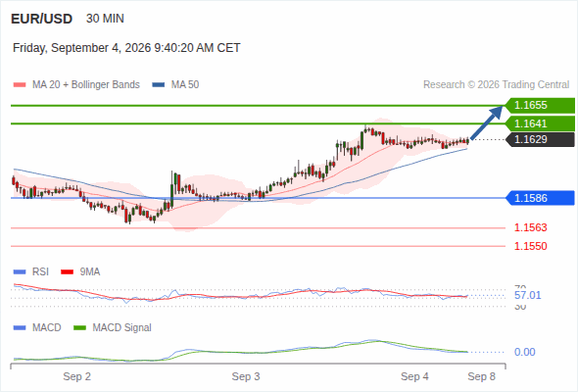This screenshot has width=578, height=392.
Task: Click the RSI value 57.01
Action: coord(527,295)
